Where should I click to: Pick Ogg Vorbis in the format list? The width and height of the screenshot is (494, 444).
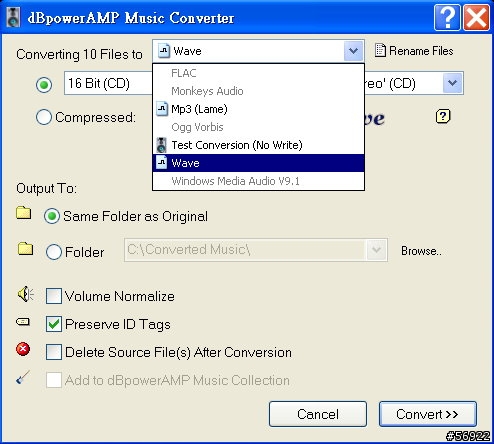(x=258, y=127)
